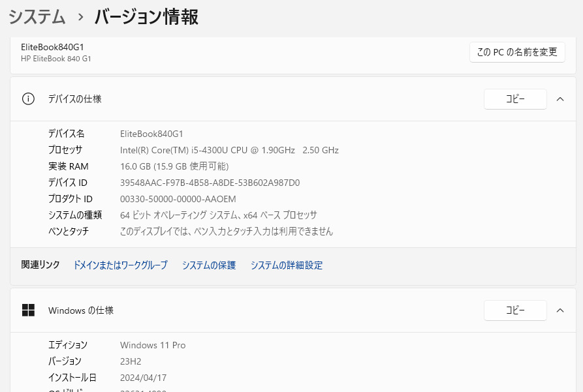
Task: Click the info icon beside デバイスの仕様
Action: (28, 99)
